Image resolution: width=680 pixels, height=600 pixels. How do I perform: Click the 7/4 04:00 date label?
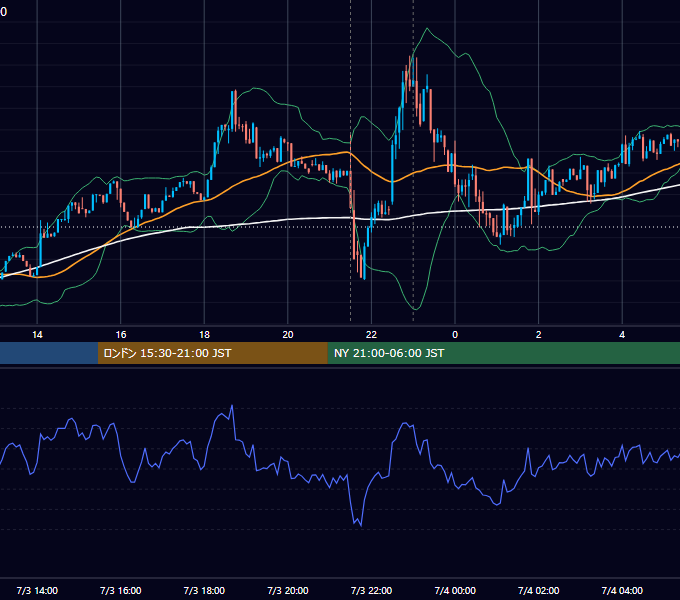pyautogui.click(x=622, y=590)
